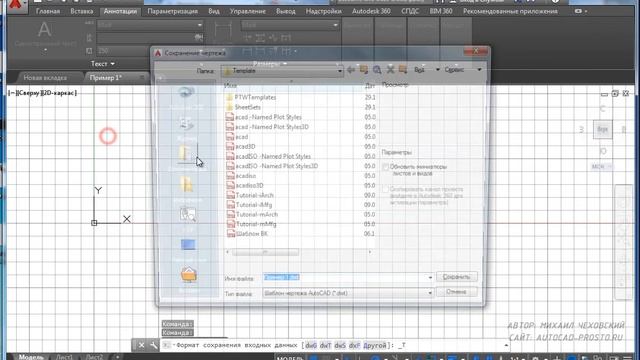Click the origin square of the UCS icon

94,223
